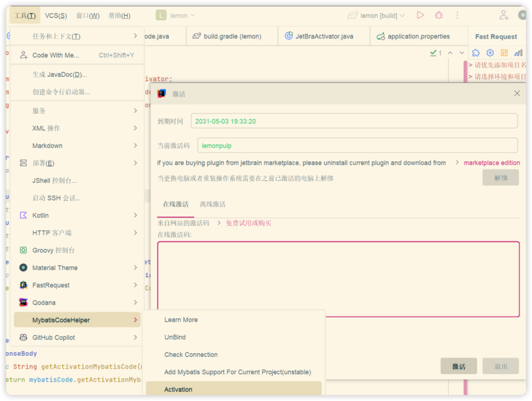
Task: Click the Material Theme icon
Action: pyautogui.click(x=23, y=267)
